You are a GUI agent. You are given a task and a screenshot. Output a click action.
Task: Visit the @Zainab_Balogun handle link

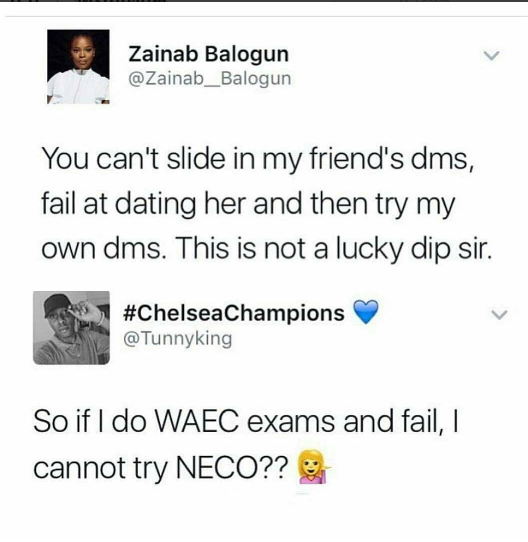210,78
